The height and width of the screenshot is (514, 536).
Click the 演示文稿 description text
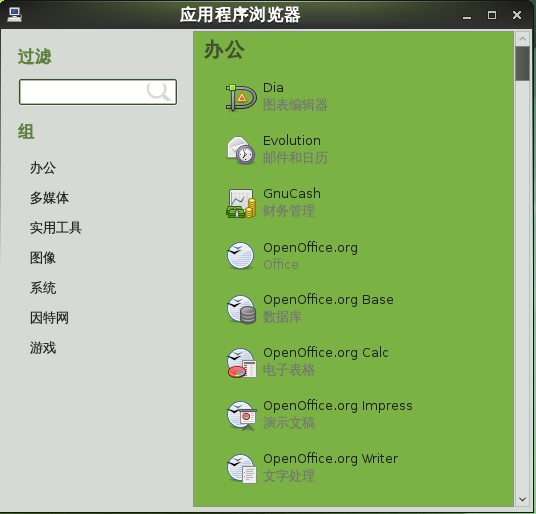click(289, 423)
